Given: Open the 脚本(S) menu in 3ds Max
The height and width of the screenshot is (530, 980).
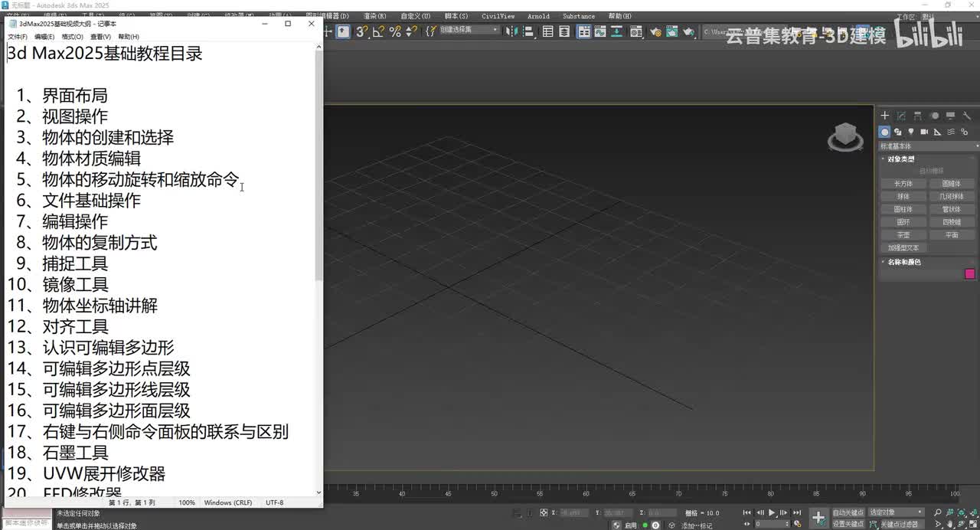Looking at the screenshot, I should coord(456,15).
